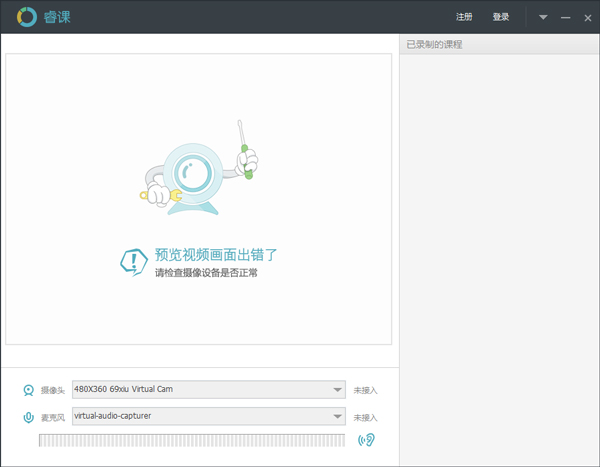
Task: Close the 睿课 window
Action: (588, 17)
